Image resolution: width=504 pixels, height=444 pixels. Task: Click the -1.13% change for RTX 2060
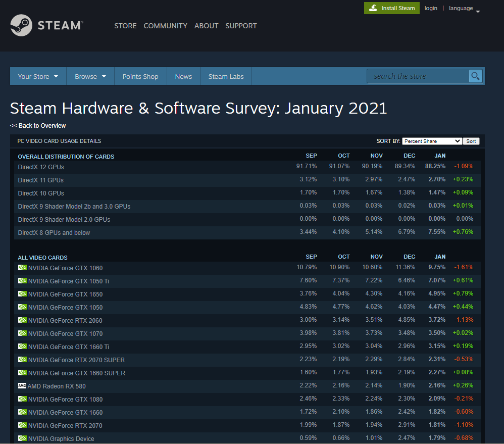point(464,320)
